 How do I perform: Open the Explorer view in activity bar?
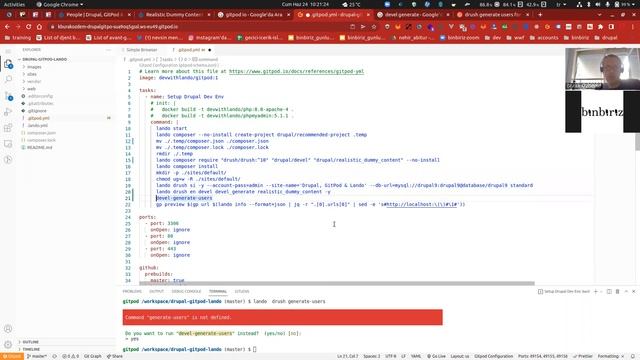point(8,64)
